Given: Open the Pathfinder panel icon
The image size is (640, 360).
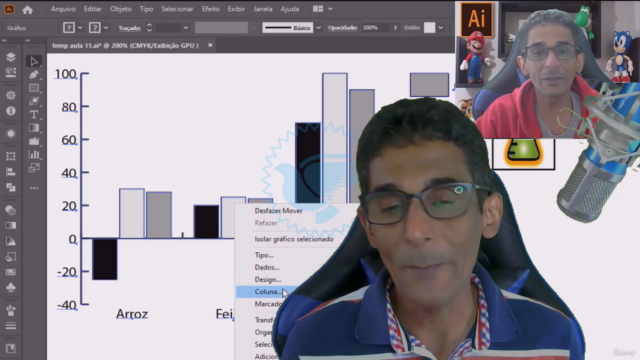Looking at the screenshot, I should pos(11,187).
